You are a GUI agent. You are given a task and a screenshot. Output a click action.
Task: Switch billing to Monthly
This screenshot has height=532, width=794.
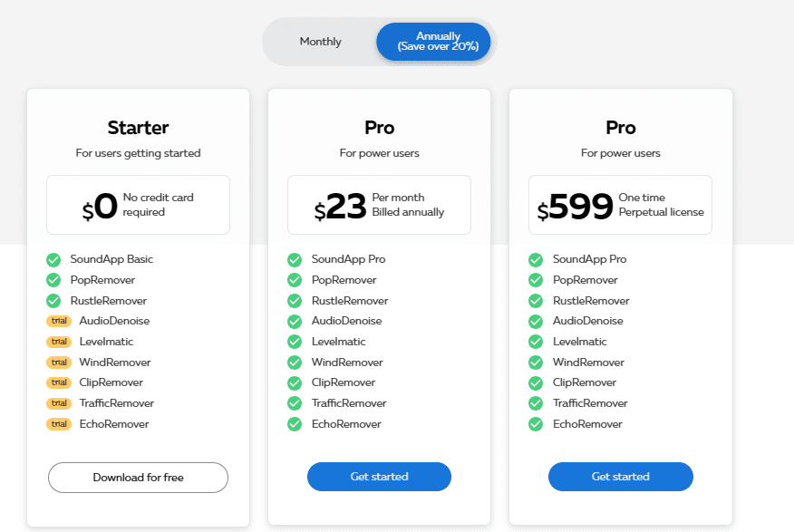(x=320, y=42)
